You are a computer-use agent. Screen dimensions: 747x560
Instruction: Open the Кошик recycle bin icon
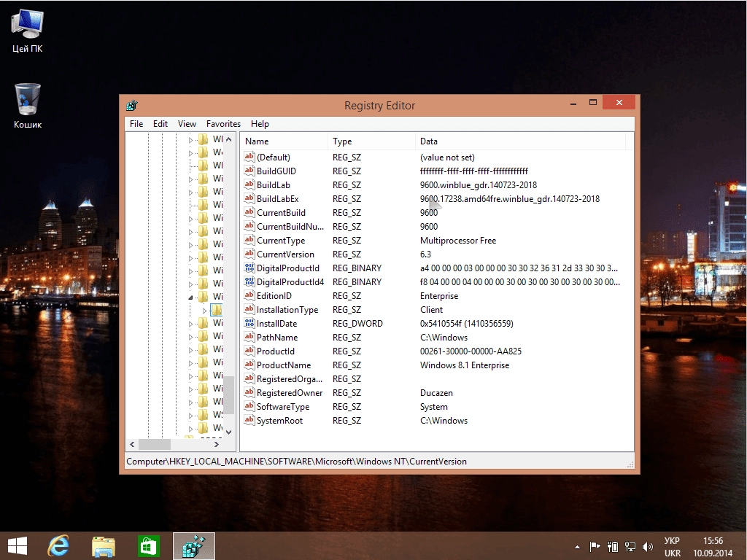tap(27, 106)
